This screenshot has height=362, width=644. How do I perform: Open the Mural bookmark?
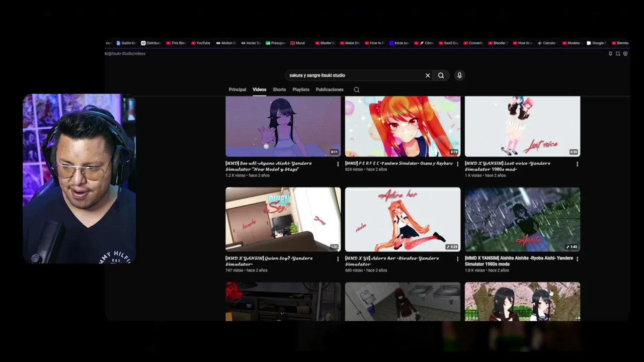298,43
